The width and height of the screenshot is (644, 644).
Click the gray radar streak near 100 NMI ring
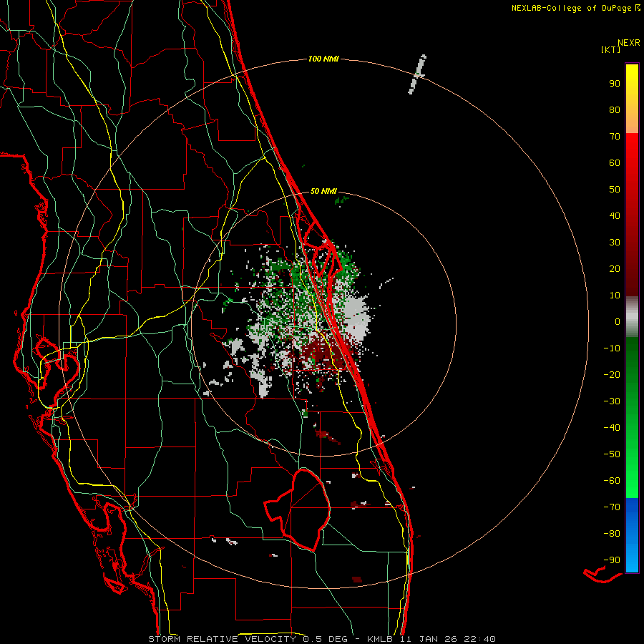[417, 74]
